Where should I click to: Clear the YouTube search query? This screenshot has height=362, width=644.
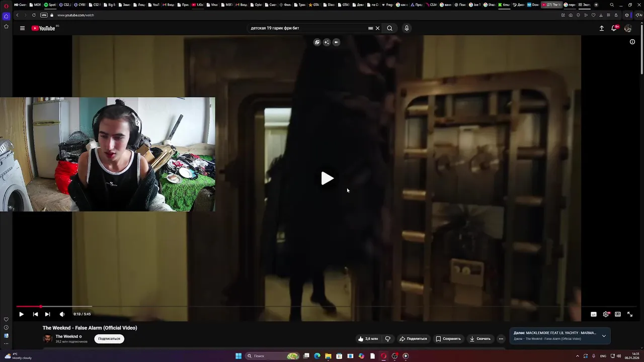pyautogui.click(x=377, y=28)
